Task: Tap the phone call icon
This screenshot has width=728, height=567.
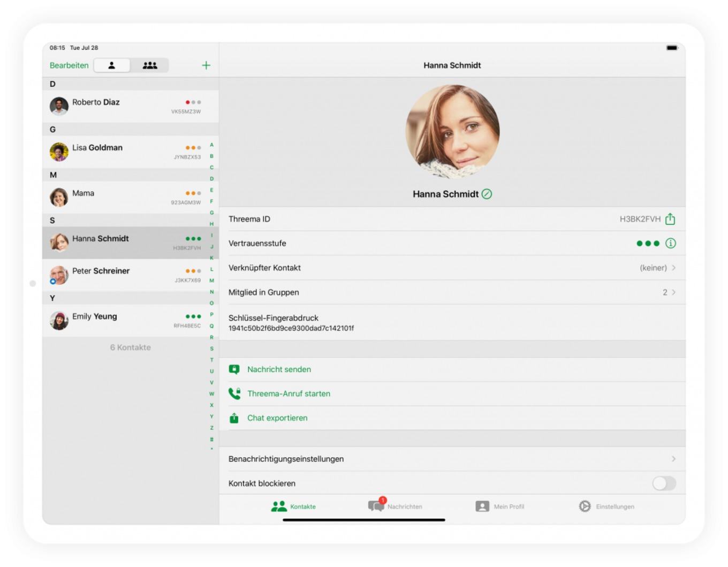Action: (234, 394)
